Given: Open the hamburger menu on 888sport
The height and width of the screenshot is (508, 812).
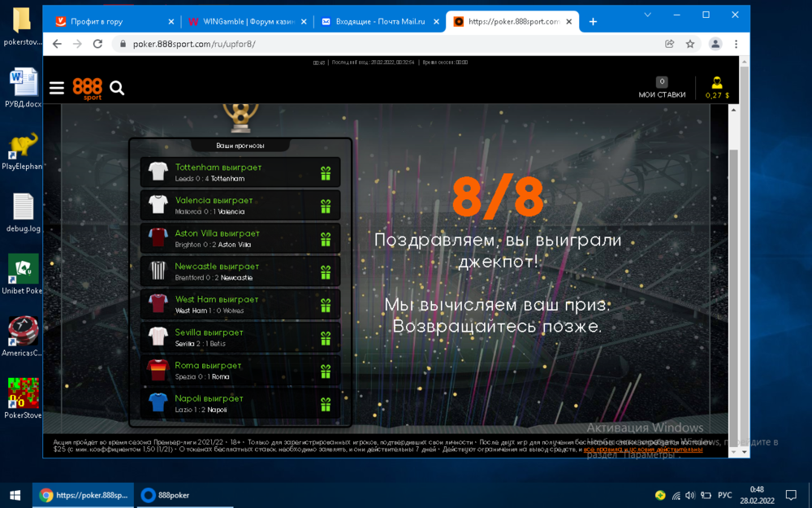Looking at the screenshot, I should click(56, 88).
